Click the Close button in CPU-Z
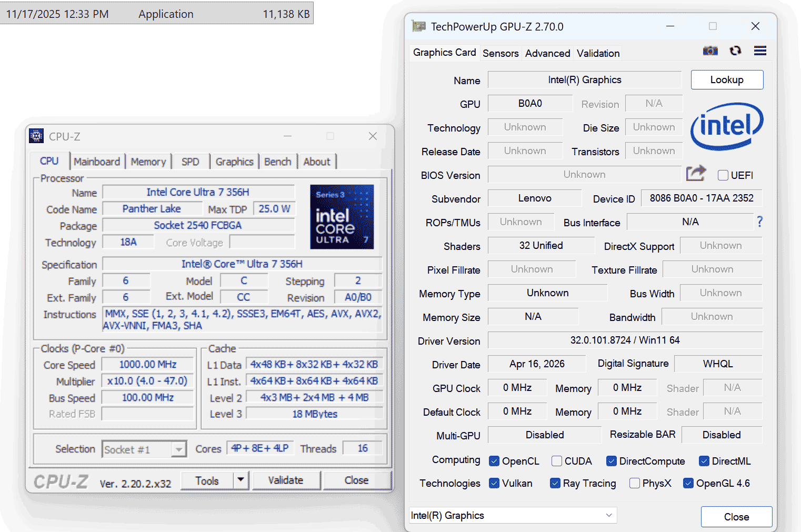Viewport: 801px width, 532px height. click(356, 480)
